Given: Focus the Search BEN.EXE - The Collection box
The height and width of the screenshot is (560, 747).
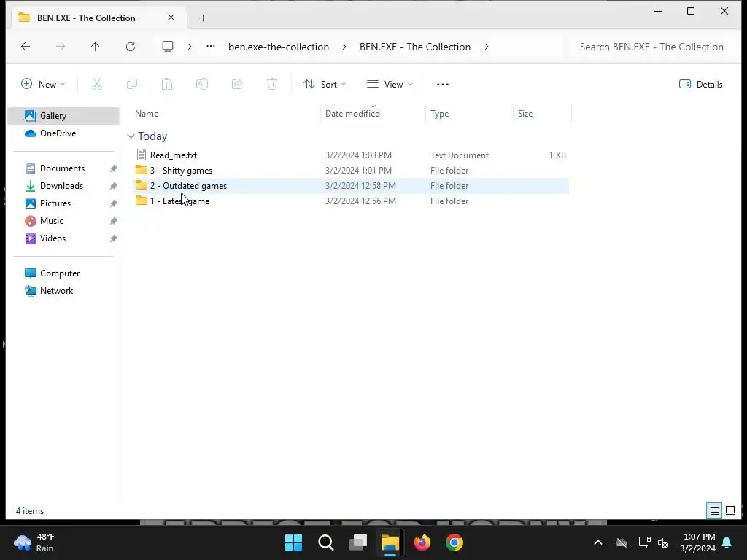Looking at the screenshot, I should tap(651, 47).
